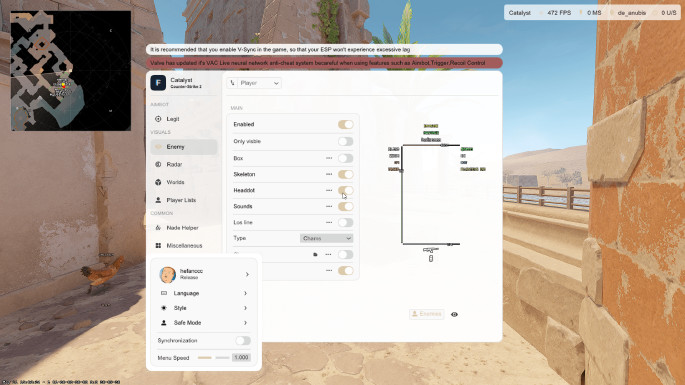Click the user icon beside Safe Mode
685x385 pixels.
[164, 323]
